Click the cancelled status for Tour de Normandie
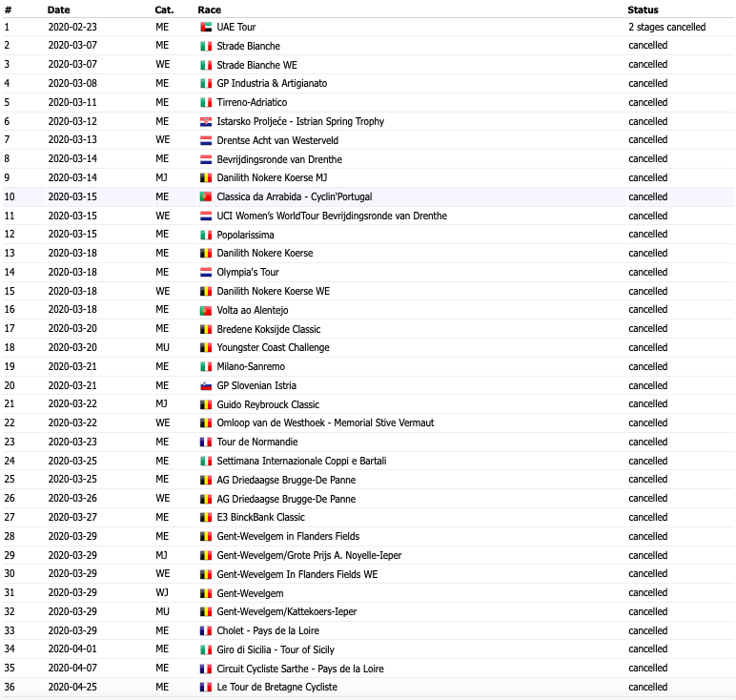This screenshot has width=736, height=700. pos(647,443)
